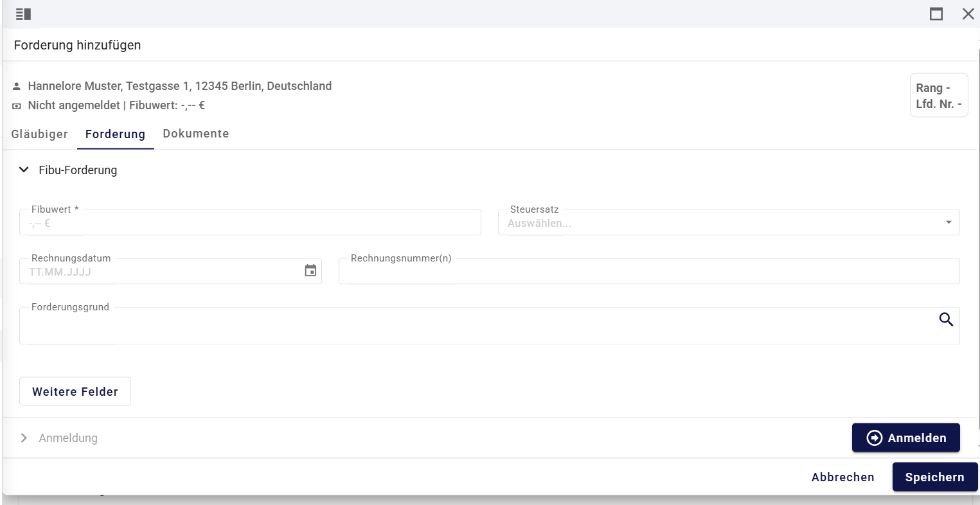Open calendar picker for Rechnungsdatum
Viewport: 980px width, 505px height.
310,271
